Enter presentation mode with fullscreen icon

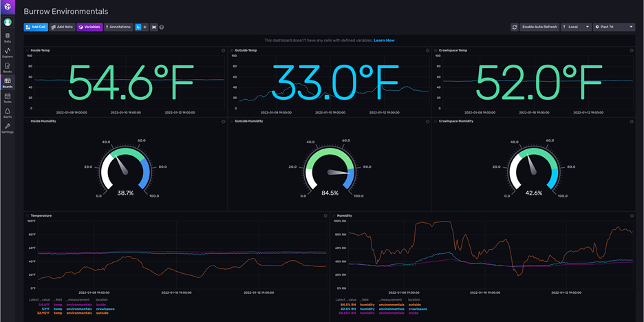pyautogui.click(x=153, y=27)
